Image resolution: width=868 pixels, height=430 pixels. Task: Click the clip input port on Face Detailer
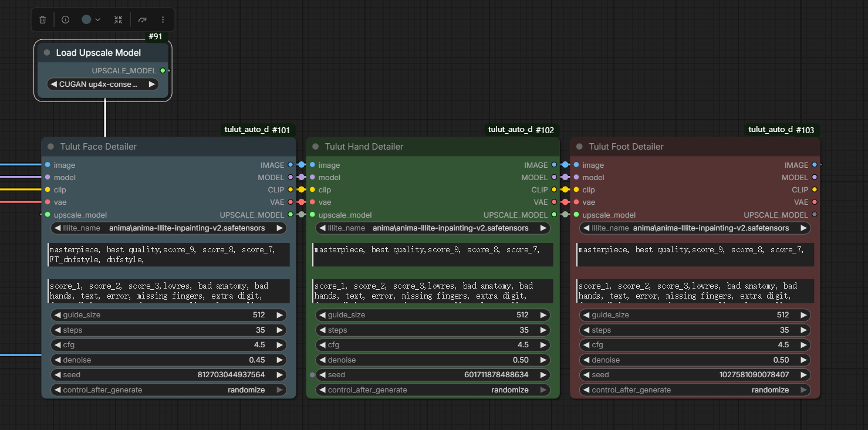[x=48, y=189]
